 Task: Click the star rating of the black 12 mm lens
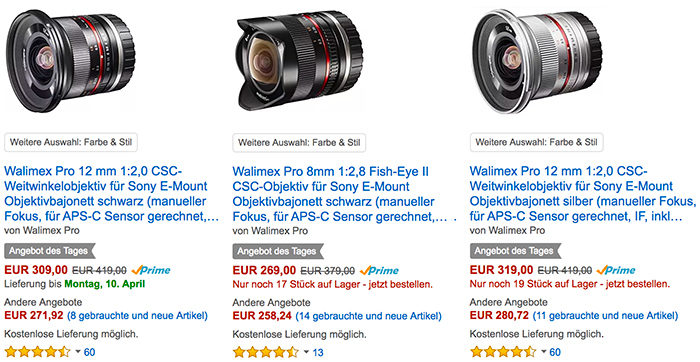(x=37, y=352)
